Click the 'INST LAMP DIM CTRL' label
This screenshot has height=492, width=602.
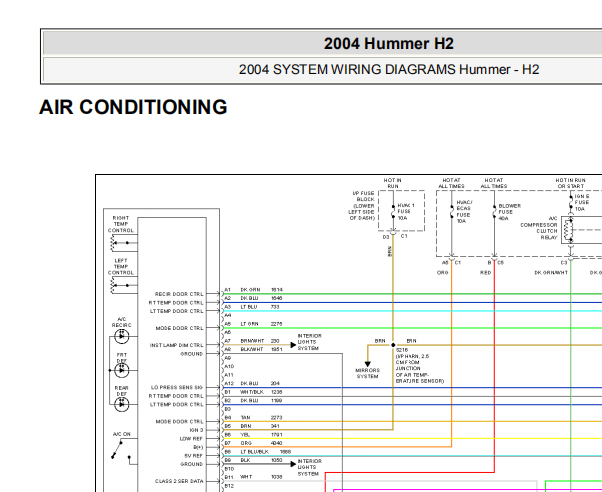click(177, 345)
